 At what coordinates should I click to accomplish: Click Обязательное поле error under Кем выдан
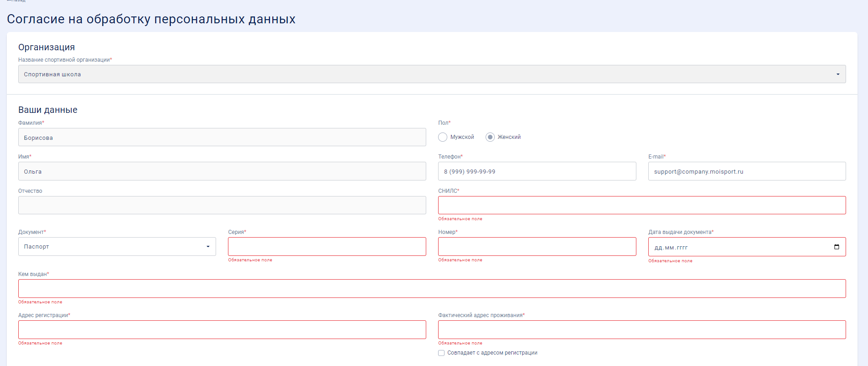pos(40,302)
